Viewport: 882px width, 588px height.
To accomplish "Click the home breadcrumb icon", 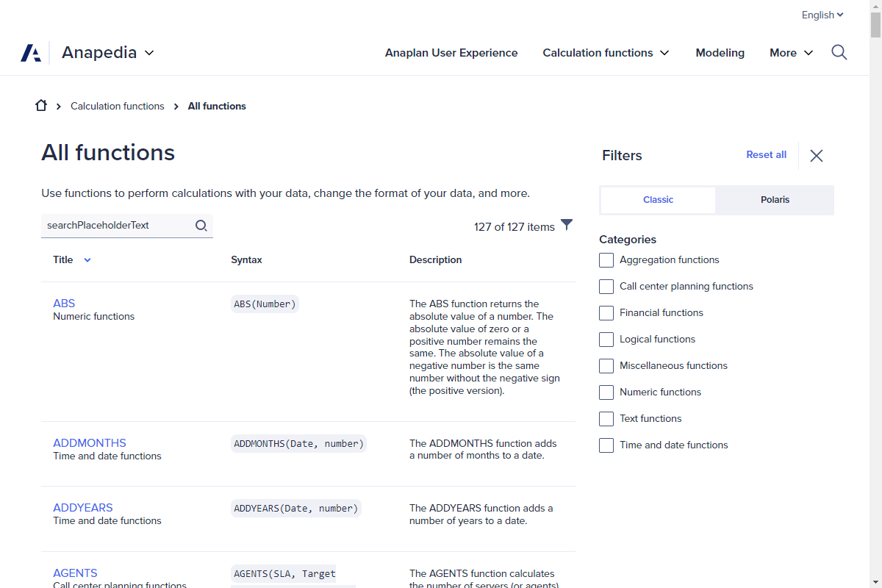I will 41,106.
